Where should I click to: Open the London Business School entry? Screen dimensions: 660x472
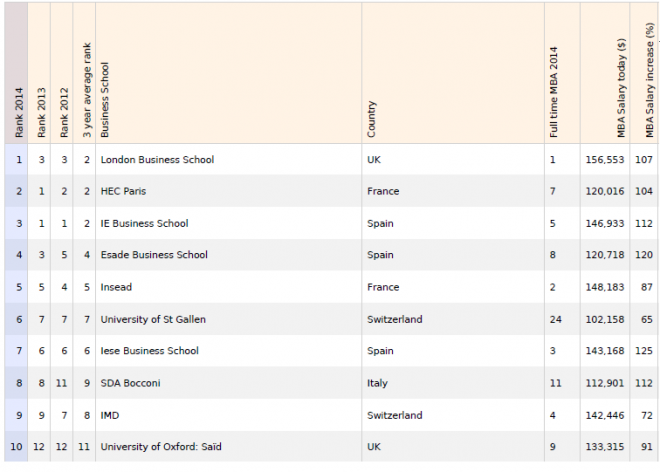(157, 160)
